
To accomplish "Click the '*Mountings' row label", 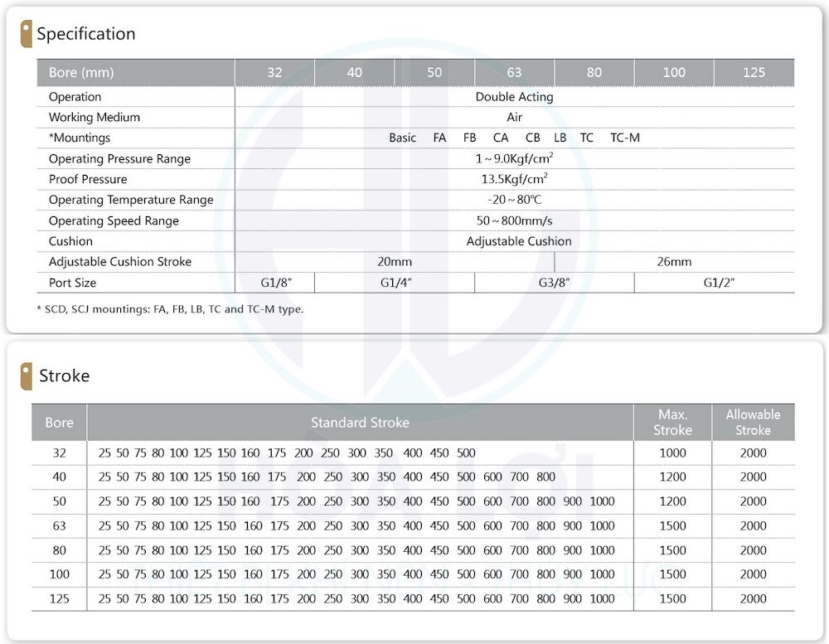I will 80,138.
